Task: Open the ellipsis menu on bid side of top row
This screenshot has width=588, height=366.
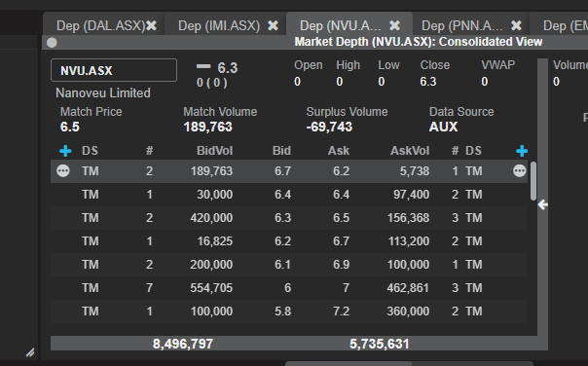Action: (x=63, y=171)
